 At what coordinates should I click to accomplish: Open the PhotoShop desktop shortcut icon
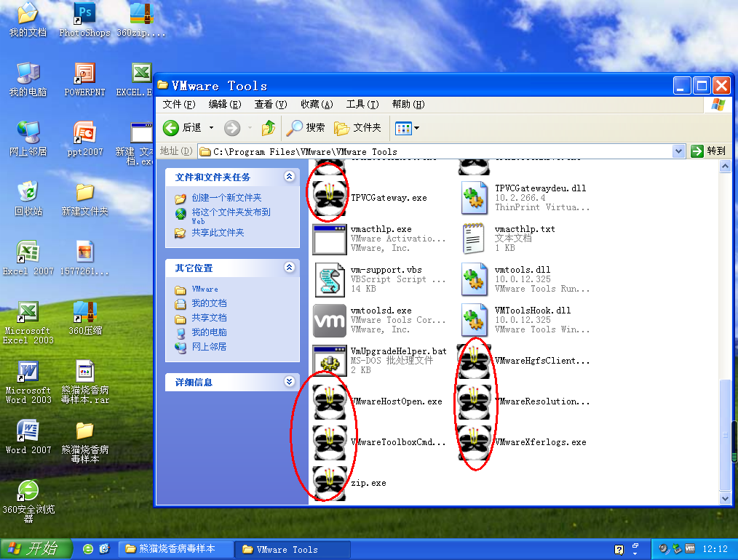click(x=84, y=15)
